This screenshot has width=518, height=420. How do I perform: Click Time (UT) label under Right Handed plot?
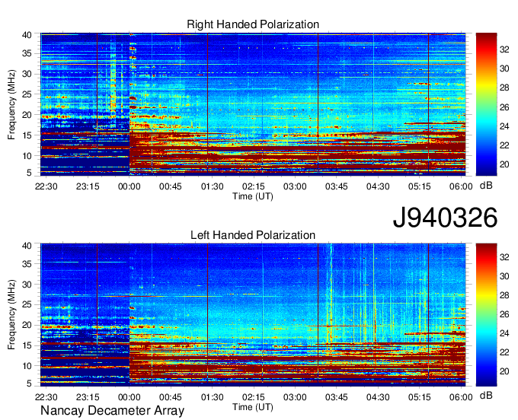[253, 196]
